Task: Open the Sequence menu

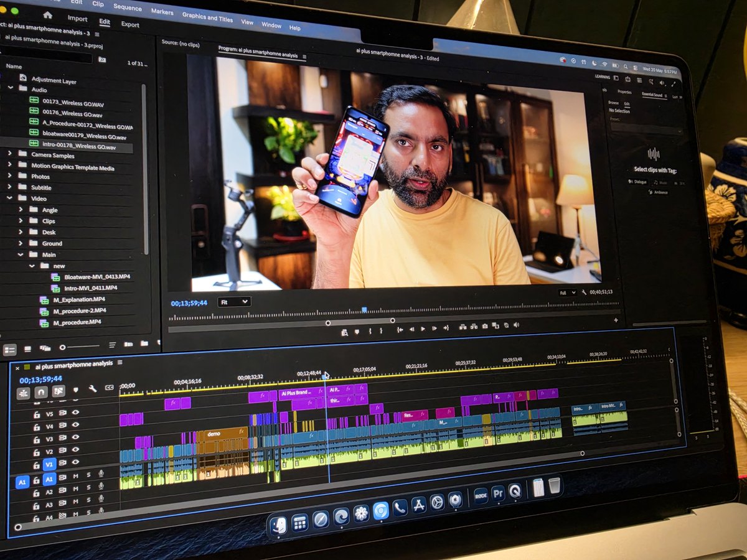Action: (x=128, y=7)
